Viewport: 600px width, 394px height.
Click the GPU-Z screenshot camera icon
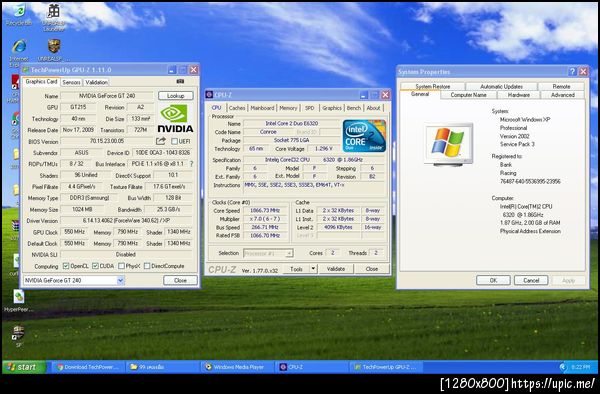180,81
